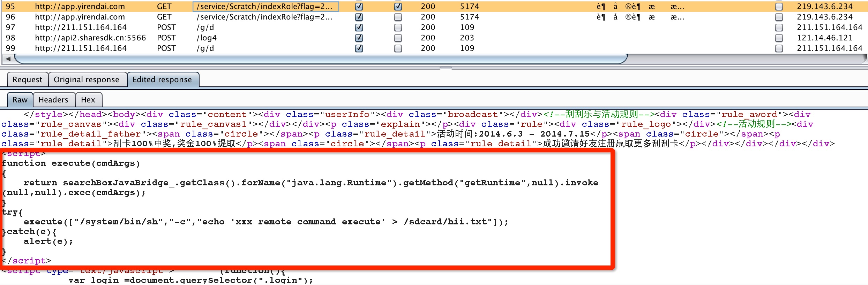Image resolution: width=868 pixels, height=285 pixels.
Task: Click the execute /system/bin/sh command line
Action: (266, 222)
